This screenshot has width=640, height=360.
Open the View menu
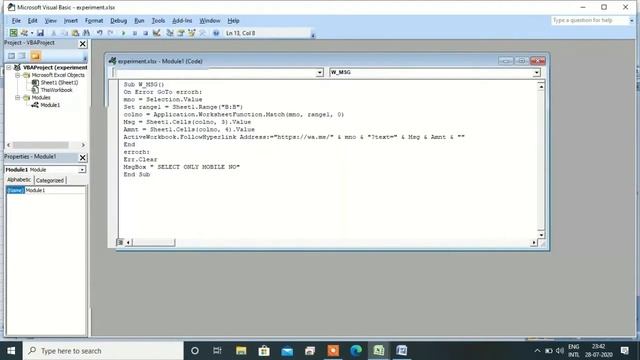(x=51, y=20)
